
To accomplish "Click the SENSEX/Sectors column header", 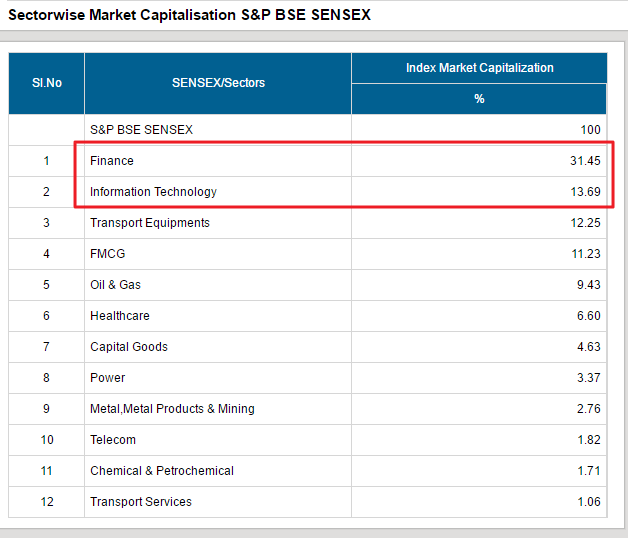I will click(218, 83).
